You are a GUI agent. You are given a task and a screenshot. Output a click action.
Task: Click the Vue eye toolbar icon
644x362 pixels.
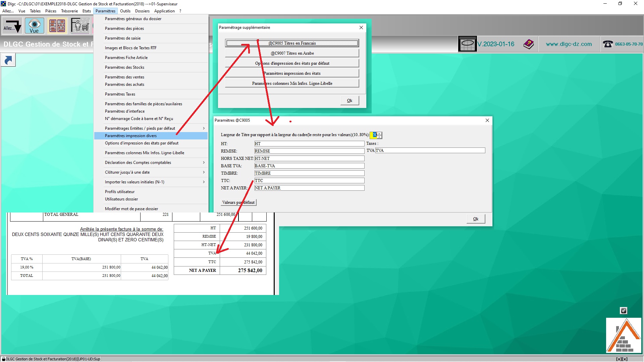(34, 26)
